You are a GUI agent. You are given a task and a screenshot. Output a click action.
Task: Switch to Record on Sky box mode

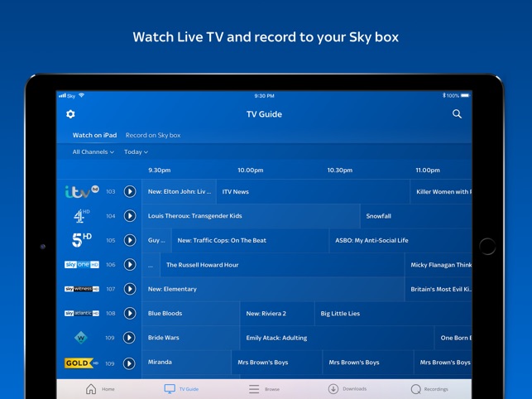pos(153,135)
